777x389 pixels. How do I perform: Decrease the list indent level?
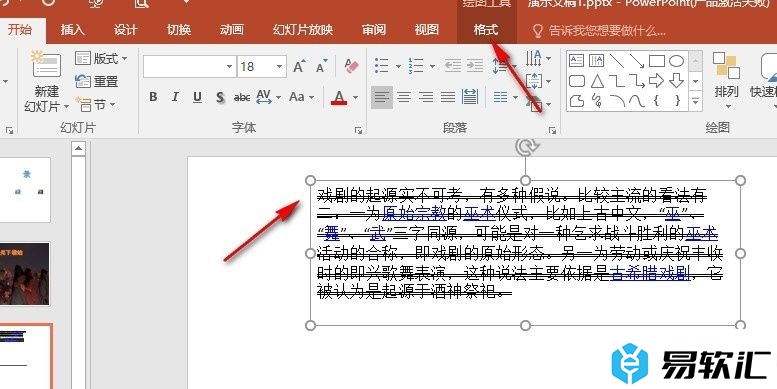tap(452, 65)
